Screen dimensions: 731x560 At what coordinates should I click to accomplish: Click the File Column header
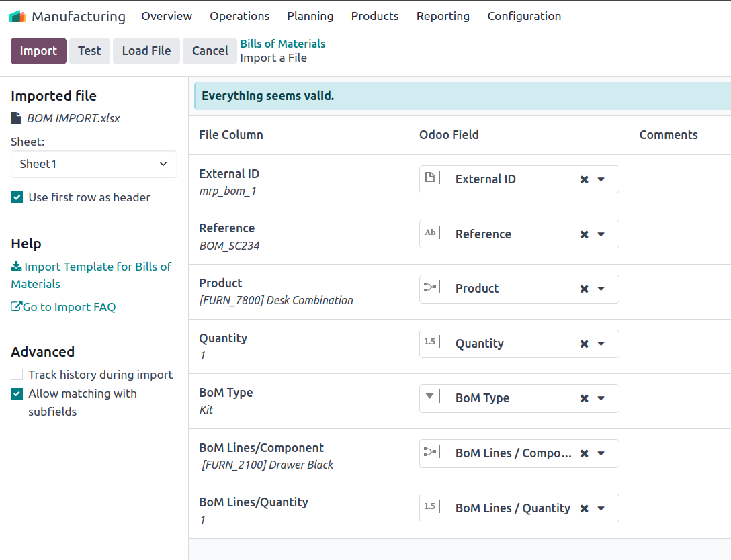point(230,135)
